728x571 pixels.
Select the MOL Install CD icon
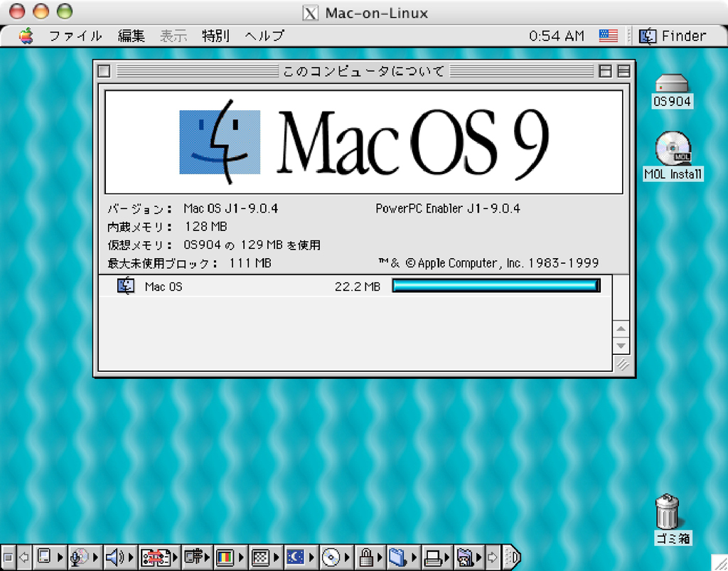click(673, 156)
